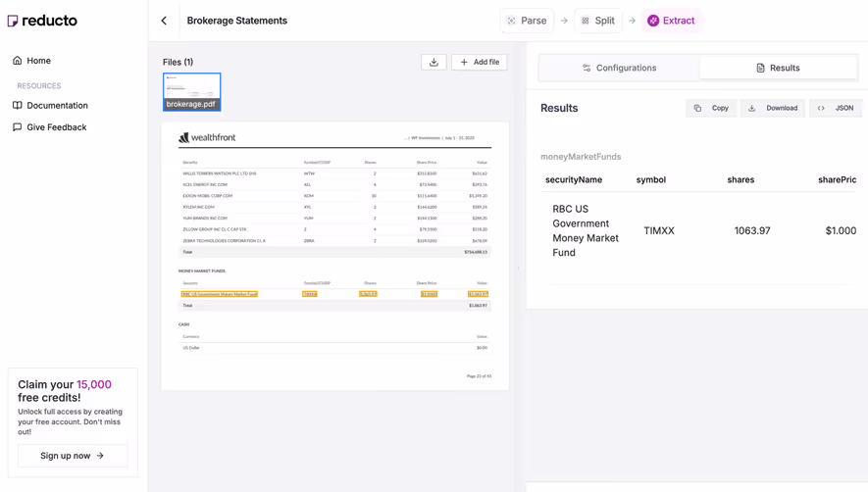Screen dimensions: 868x492
Task: Click the Configurations sliders icon
Action: [x=587, y=68]
